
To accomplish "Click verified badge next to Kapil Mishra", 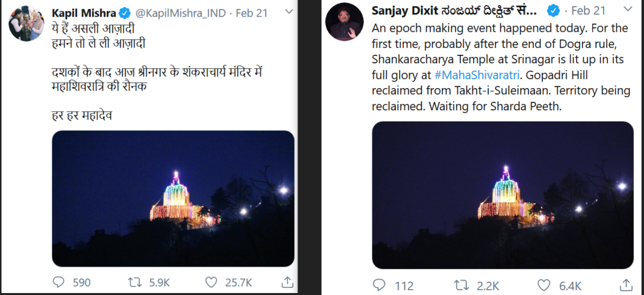I will pos(125,12).
